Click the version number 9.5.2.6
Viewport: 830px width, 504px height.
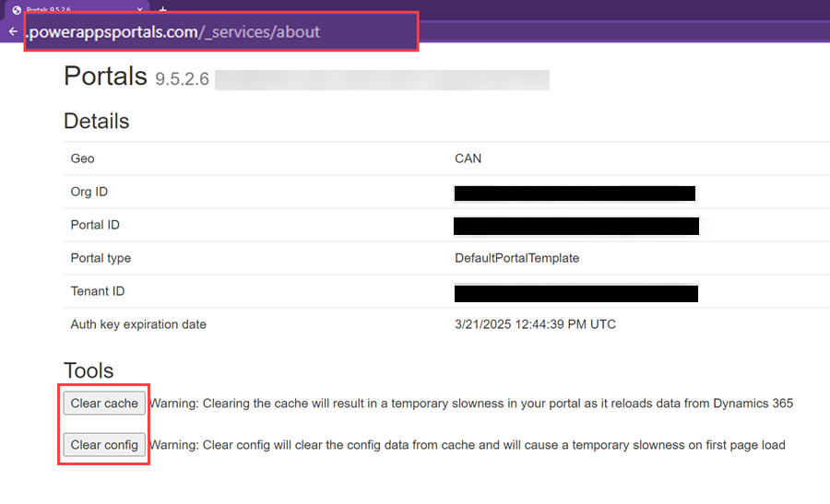pos(182,79)
